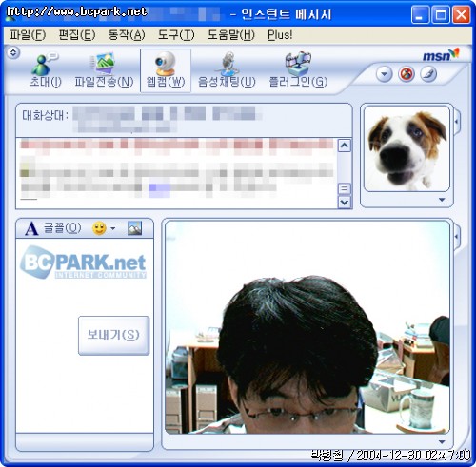Hide the contact display picture panel arrow
The width and height of the screenshot is (476, 467).
457,122
